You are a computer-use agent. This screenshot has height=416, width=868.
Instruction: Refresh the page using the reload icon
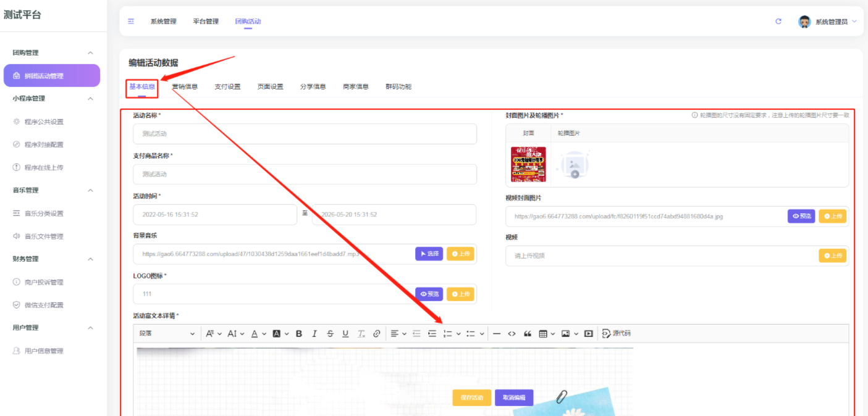778,20
